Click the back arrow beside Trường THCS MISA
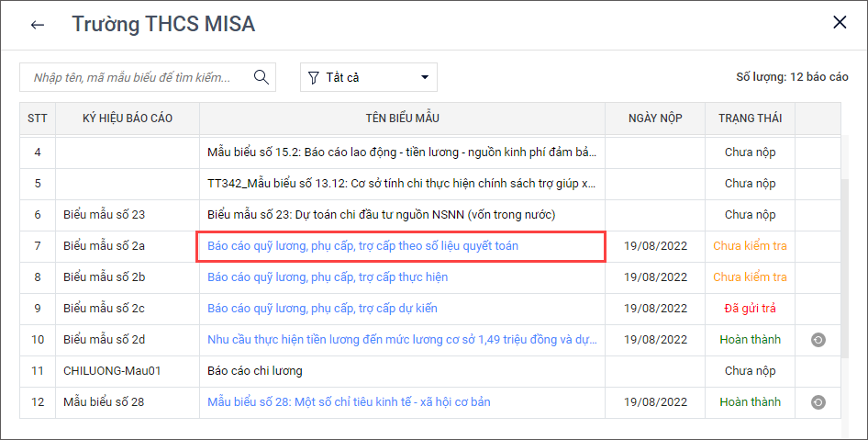This screenshot has width=868, height=440. [x=38, y=25]
